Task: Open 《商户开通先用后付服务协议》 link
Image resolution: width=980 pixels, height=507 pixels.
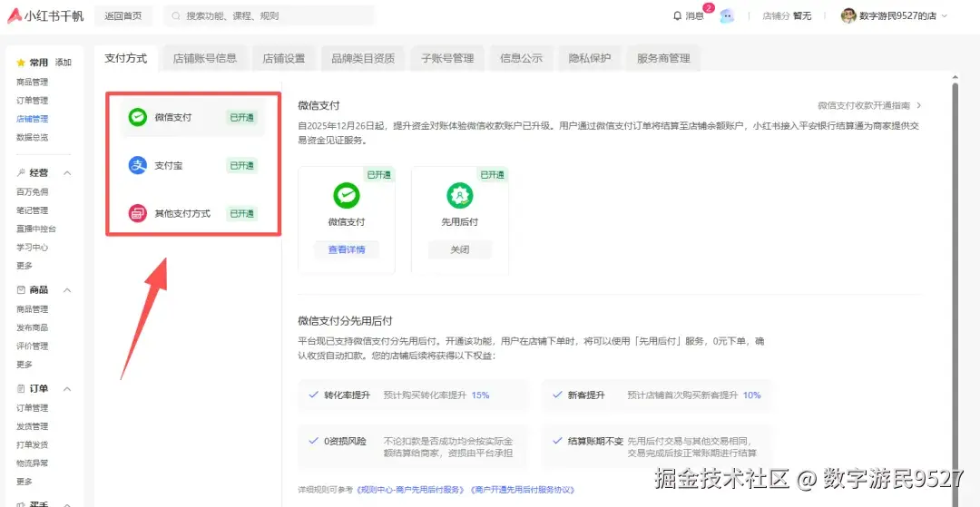Action: (523, 490)
